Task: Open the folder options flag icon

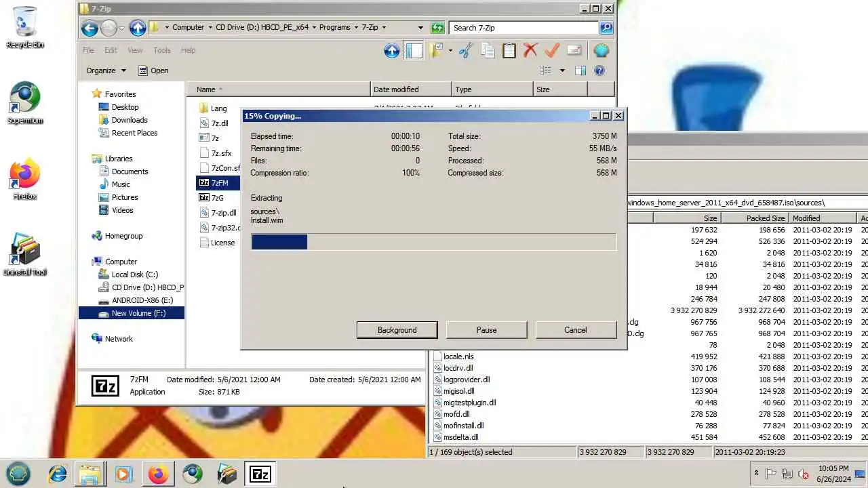Action: pos(437,50)
